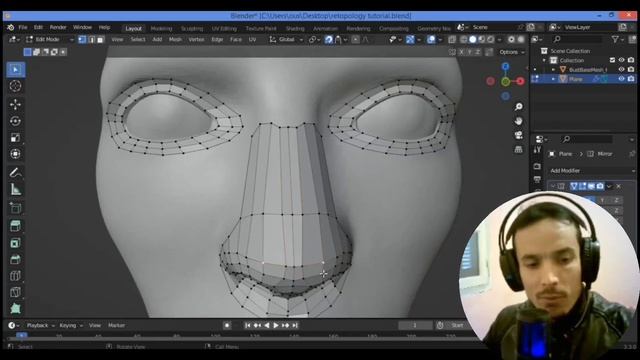Open the Render menu
Screen dimensions: 640x360
[x=58, y=27]
